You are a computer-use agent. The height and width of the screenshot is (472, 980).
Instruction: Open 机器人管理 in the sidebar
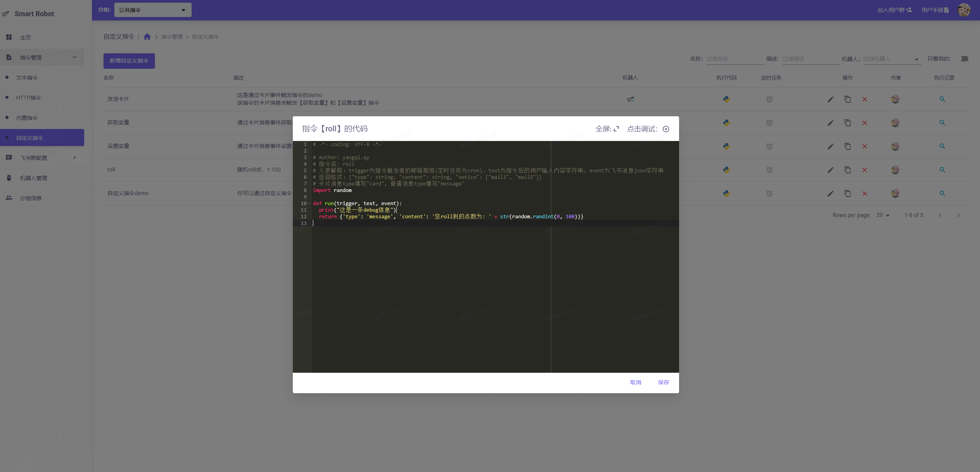click(x=33, y=178)
